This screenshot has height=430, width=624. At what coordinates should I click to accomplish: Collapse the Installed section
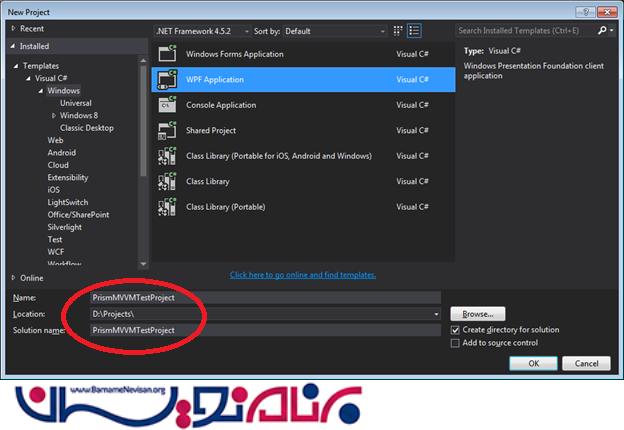[x=13, y=46]
